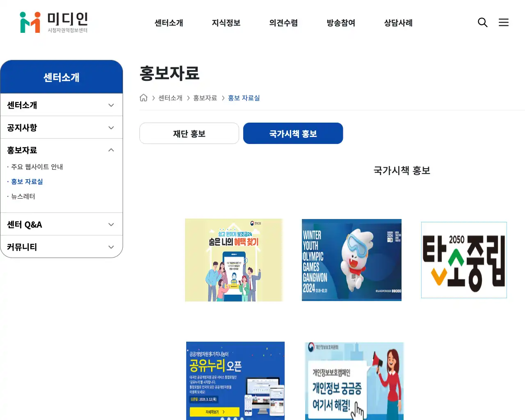Open 방송참여 in the top menu

coord(341,23)
